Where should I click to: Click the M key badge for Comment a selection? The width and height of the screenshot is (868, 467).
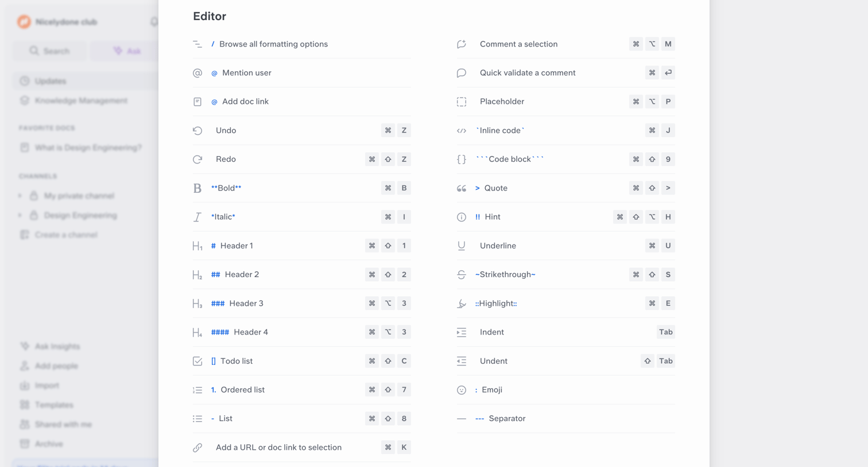click(x=668, y=44)
